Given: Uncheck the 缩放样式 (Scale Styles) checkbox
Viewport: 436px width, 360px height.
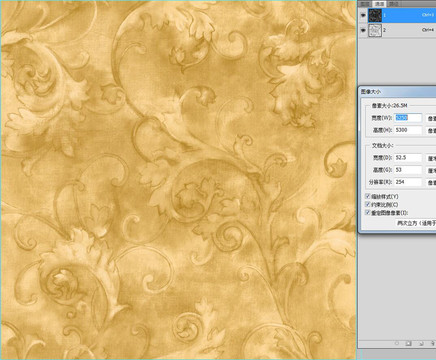Looking at the screenshot, I should (368, 196).
